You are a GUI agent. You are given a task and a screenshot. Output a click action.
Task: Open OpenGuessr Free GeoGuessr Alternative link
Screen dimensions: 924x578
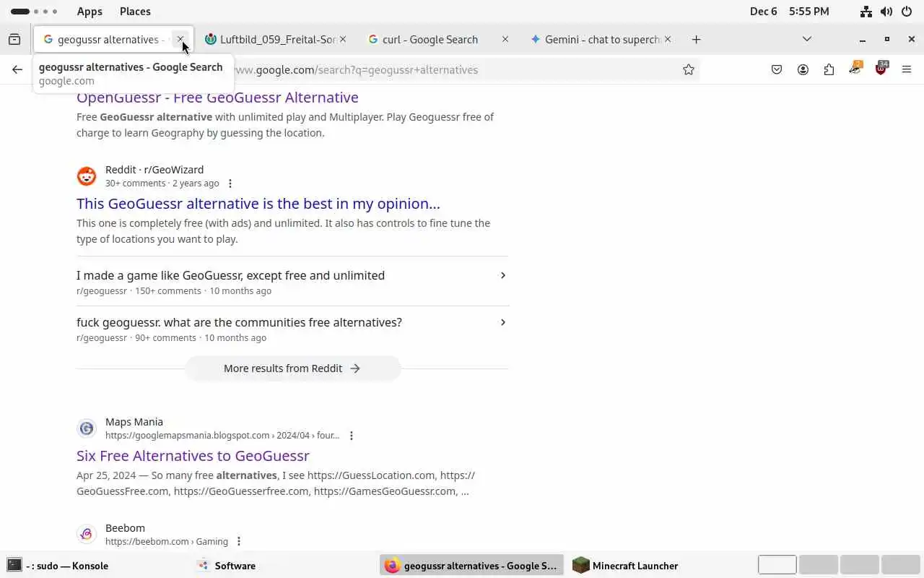click(x=217, y=98)
